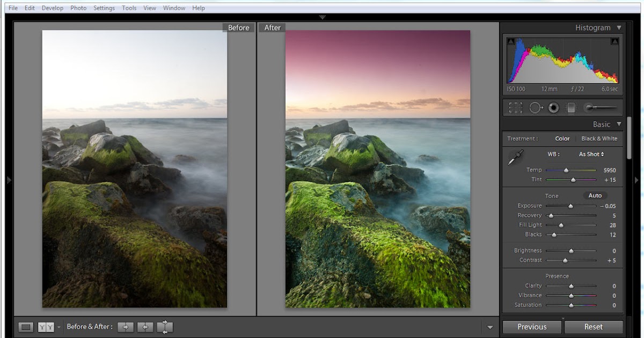Activate the Red Eye Correction tool
Screen dimensions: 644x338
pos(553,108)
